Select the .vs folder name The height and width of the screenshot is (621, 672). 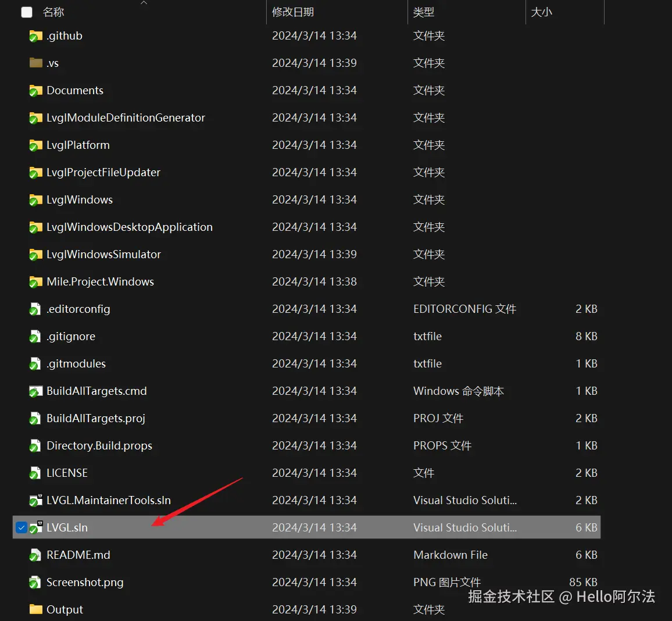point(52,63)
